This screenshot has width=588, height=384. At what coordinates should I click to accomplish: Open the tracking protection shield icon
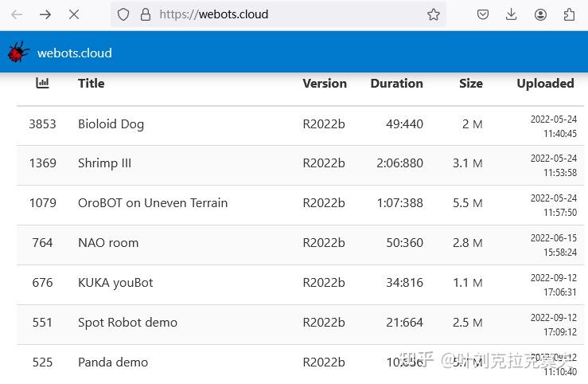tap(123, 14)
